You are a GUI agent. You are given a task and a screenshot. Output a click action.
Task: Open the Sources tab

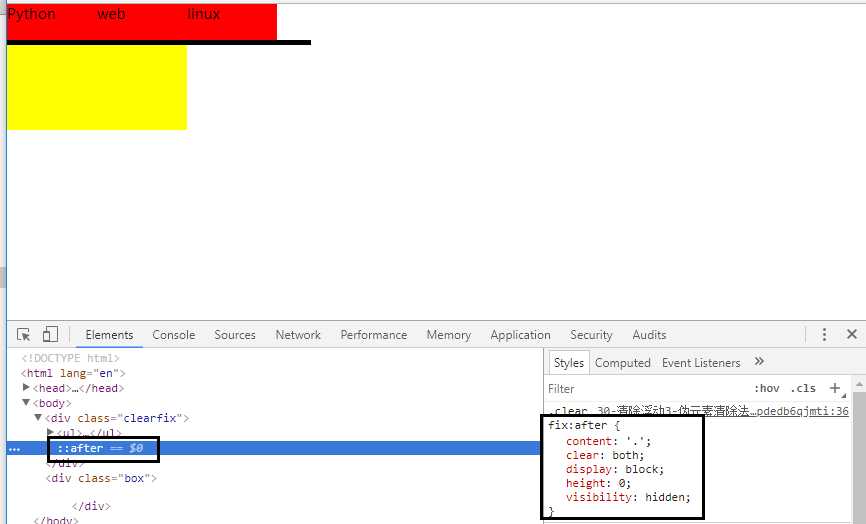pos(235,335)
